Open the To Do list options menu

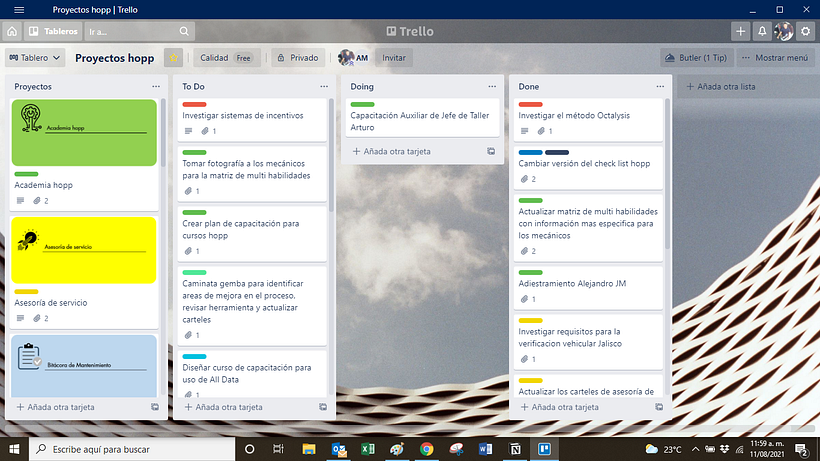(323, 87)
